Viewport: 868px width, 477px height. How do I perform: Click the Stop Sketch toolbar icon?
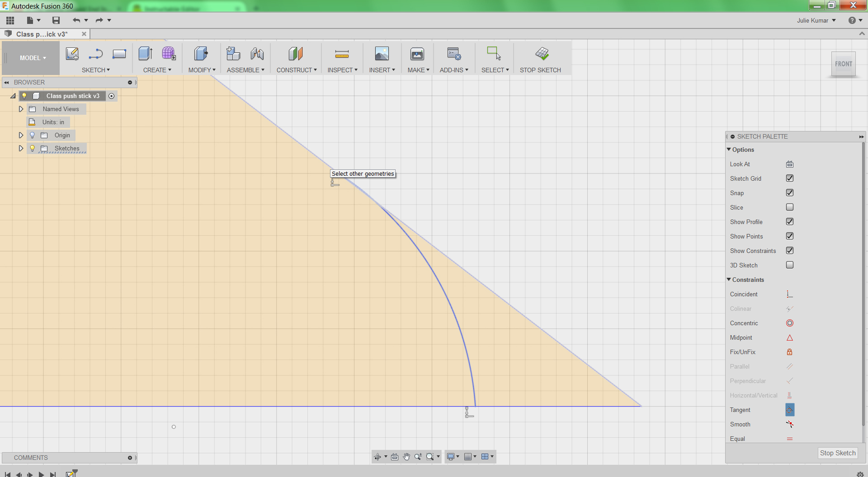pos(542,54)
